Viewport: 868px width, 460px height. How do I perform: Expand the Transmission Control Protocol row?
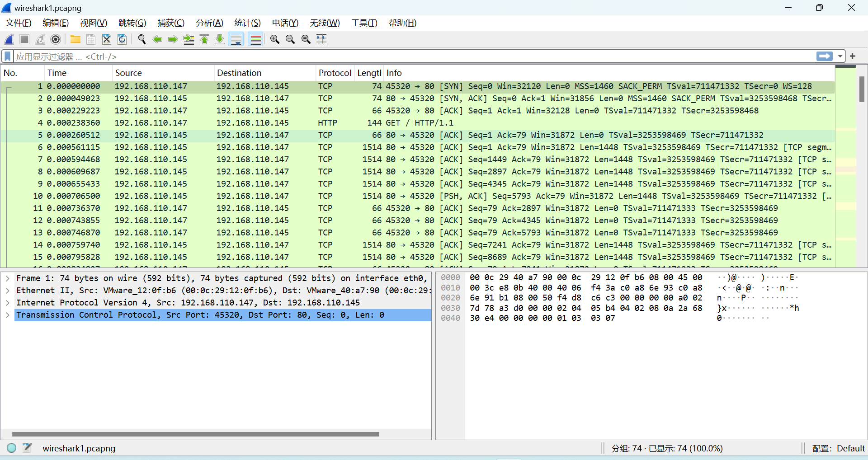click(8, 315)
